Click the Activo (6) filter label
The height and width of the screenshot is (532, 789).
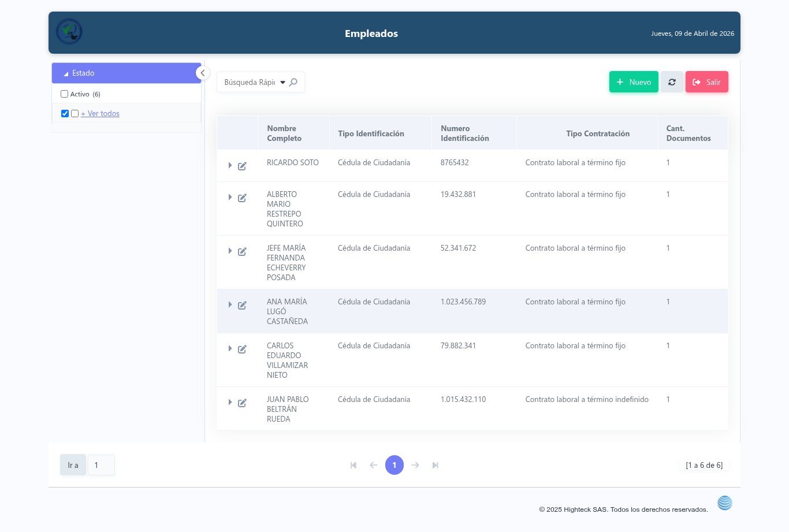coord(85,94)
